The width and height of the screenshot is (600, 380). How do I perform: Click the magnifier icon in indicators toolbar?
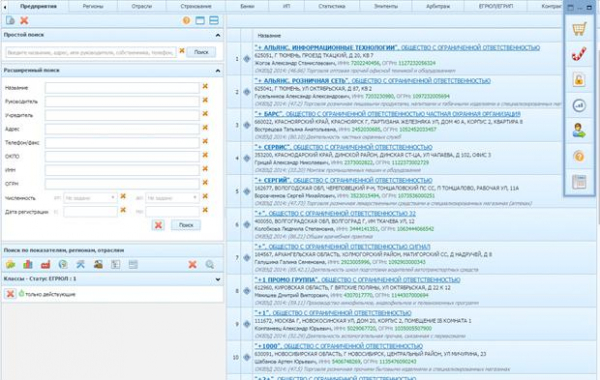click(x=210, y=264)
